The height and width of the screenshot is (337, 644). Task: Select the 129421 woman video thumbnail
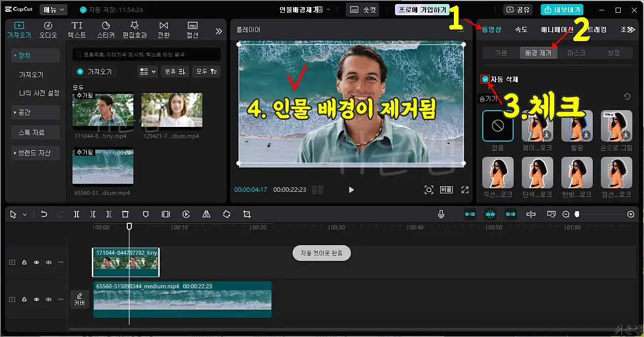tap(171, 109)
